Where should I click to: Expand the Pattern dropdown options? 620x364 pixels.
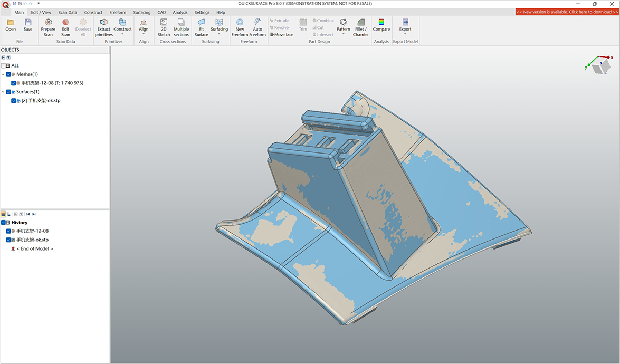(344, 35)
